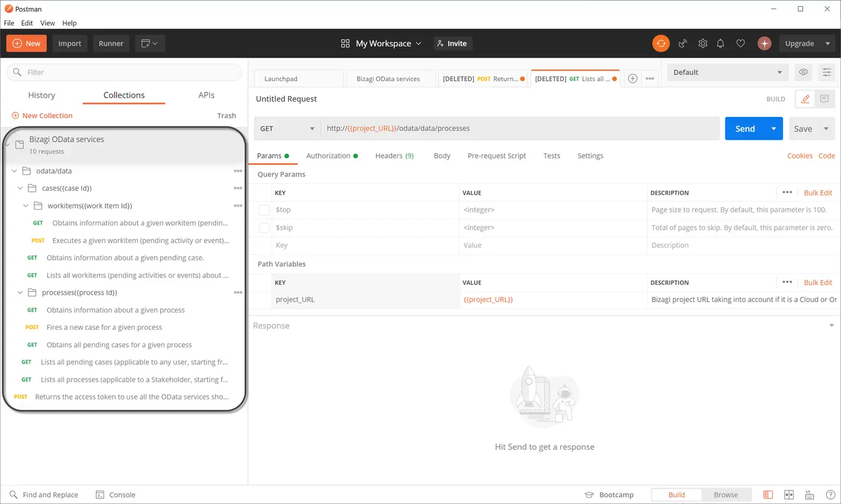
Task: Open the Bizagi OData services tab
Action: pyautogui.click(x=390, y=79)
